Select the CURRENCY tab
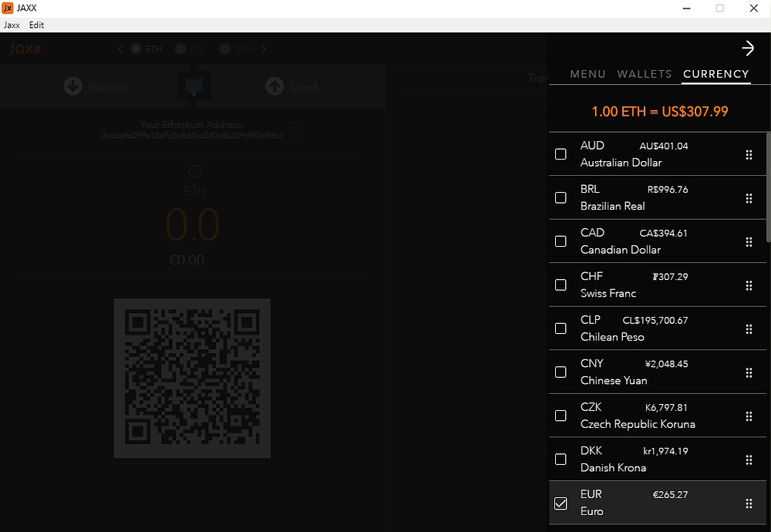This screenshot has height=532, width=771. tap(716, 74)
